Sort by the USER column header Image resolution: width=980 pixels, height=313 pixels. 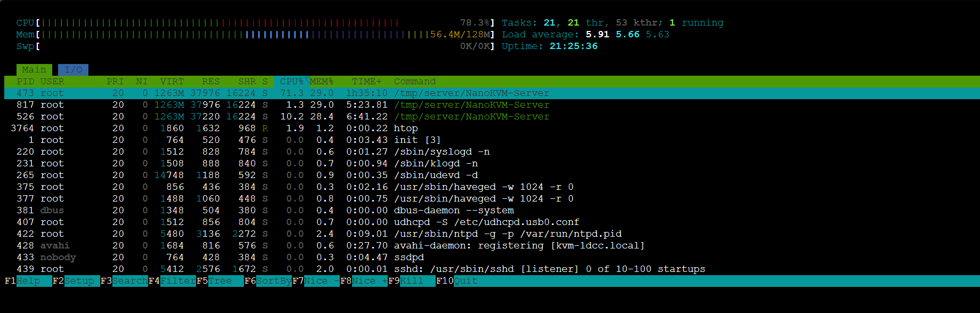tap(52, 82)
